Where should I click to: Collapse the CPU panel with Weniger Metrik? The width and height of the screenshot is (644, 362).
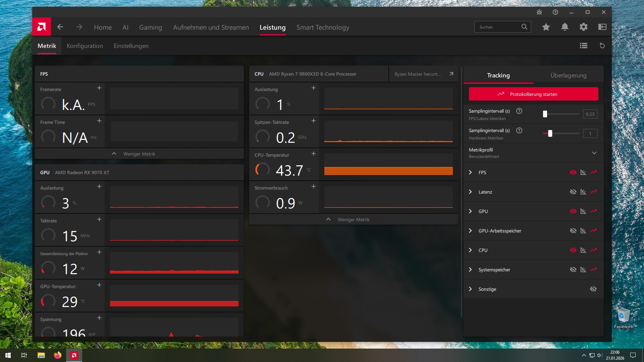click(x=353, y=220)
